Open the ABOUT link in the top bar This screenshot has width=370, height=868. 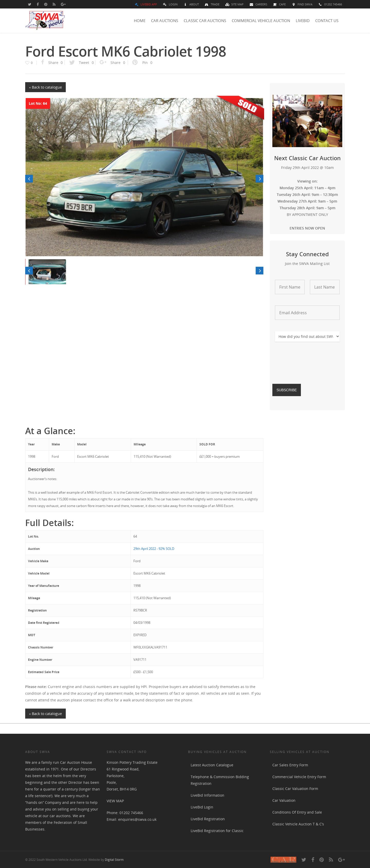pyautogui.click(x=192, y=4)
